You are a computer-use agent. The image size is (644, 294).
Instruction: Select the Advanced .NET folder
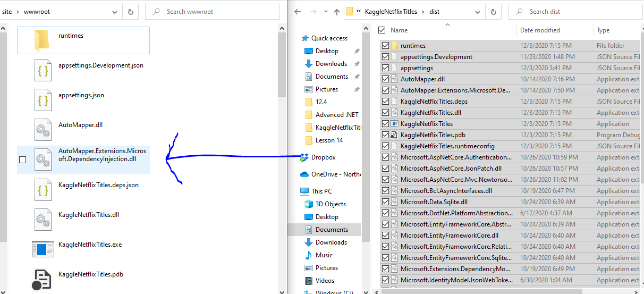click(337, 115)
